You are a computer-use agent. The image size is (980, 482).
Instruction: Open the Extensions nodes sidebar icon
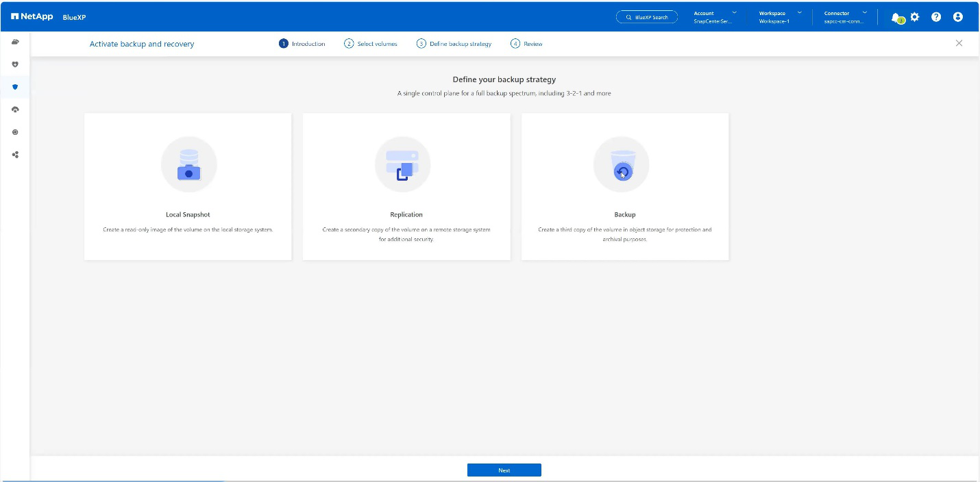(x=15, y=155)
